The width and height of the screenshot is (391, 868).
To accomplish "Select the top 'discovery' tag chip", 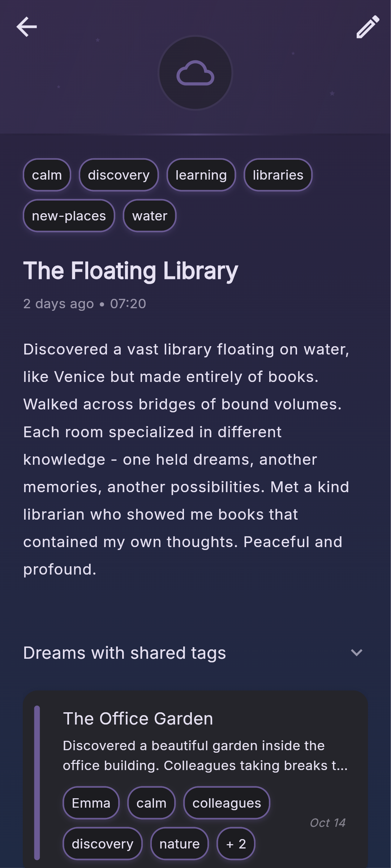I will [x=119, y=175].
